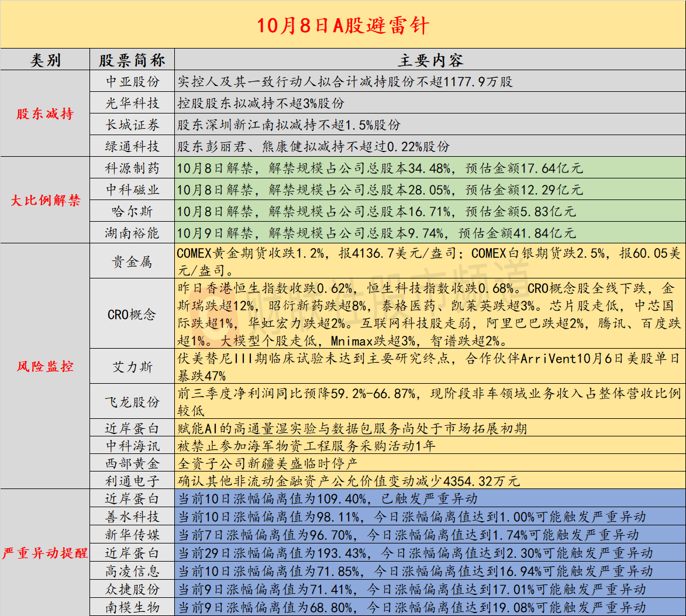The image size is (686, 616).
Task: Click the text about 公允价值变动减少4354.32万元
Action: (x=348, y=481)
